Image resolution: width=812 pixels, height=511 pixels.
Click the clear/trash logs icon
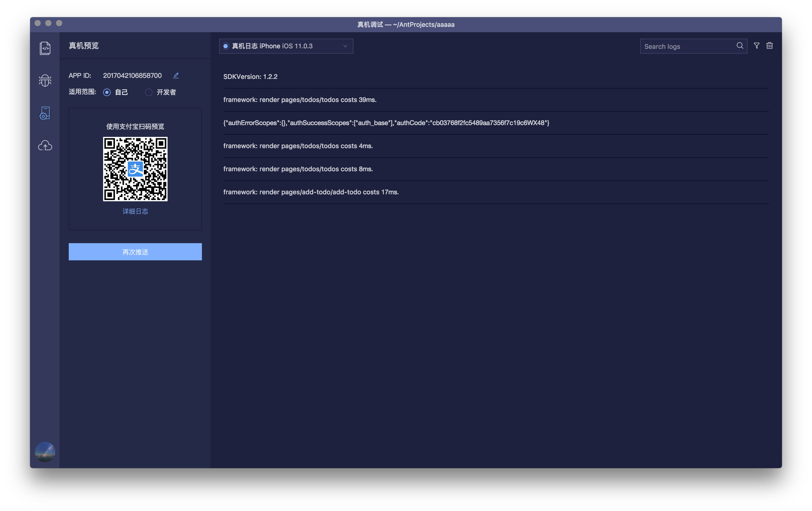[770, 45]
